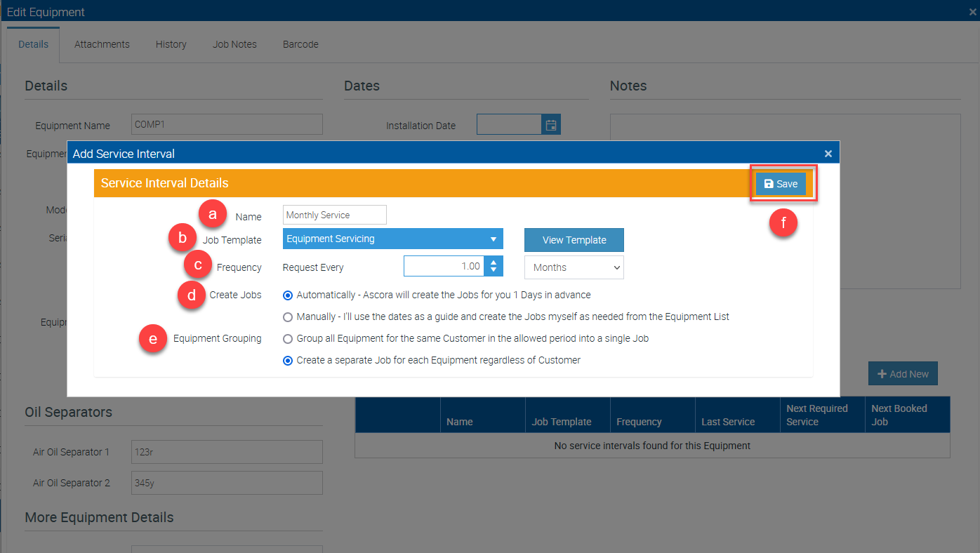This screenshot has width=980, height=553.
Task: Choose Group all Equipment into single Job
Action: click(288, 338)
